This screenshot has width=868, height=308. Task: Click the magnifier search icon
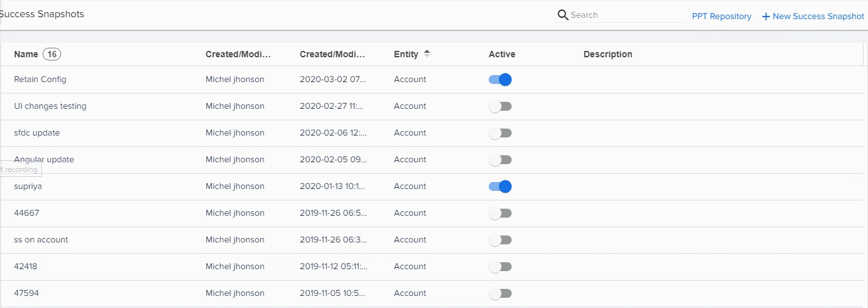point(563,15)
